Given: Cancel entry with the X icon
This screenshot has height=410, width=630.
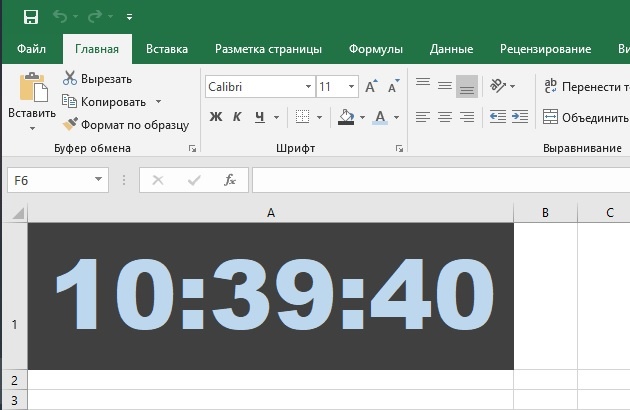Looking at the screenshot, I should click(158, 180).
